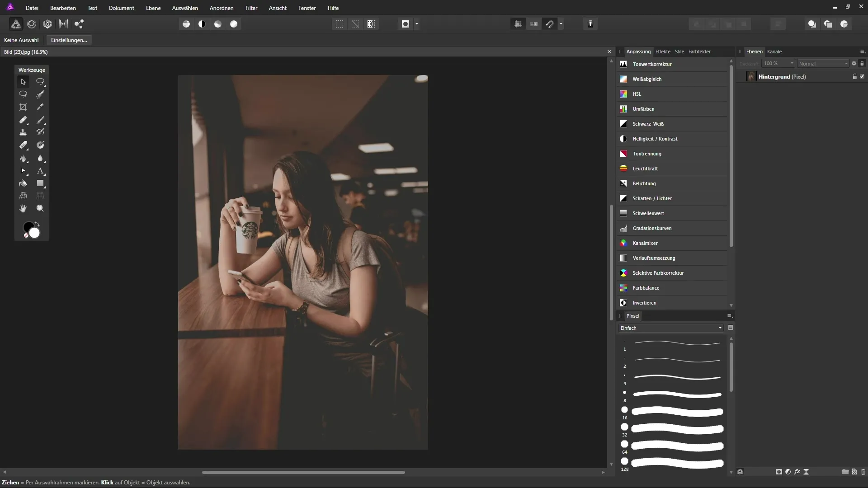Select the size 32 brush preset
Viewport: 868px width, 488px height.
coord(672,428)
